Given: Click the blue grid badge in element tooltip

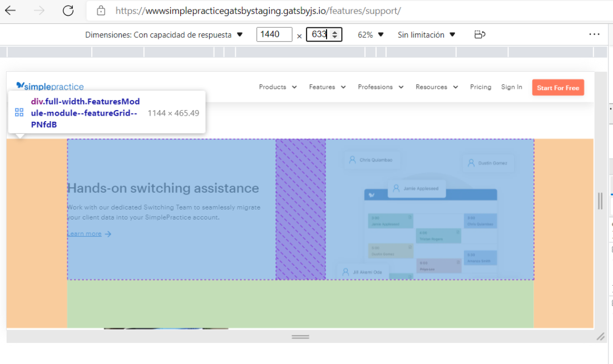Looking at the screenshot, I should pos(19,113).
